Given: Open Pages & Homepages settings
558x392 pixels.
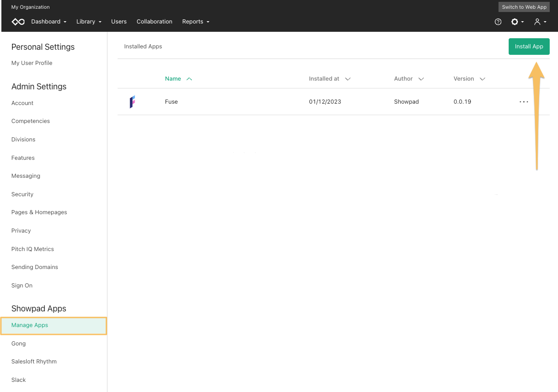Looking at the screenshot, I should click(39, 212).
